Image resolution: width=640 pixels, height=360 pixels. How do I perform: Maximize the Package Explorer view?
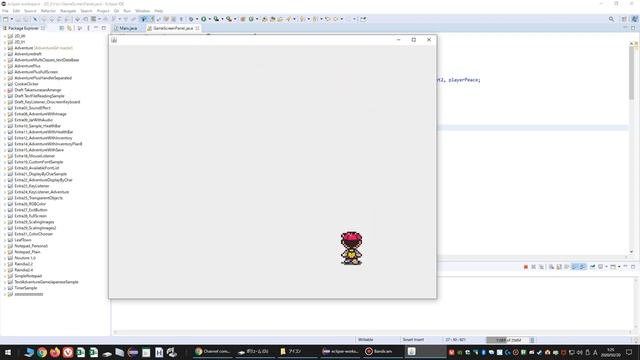104,28
